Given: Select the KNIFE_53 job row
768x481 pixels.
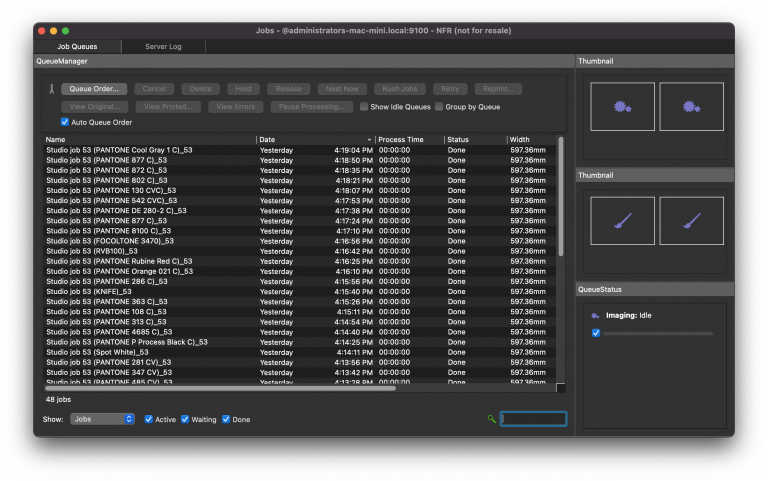Looking at the screenshot, I should coord(300,292).
